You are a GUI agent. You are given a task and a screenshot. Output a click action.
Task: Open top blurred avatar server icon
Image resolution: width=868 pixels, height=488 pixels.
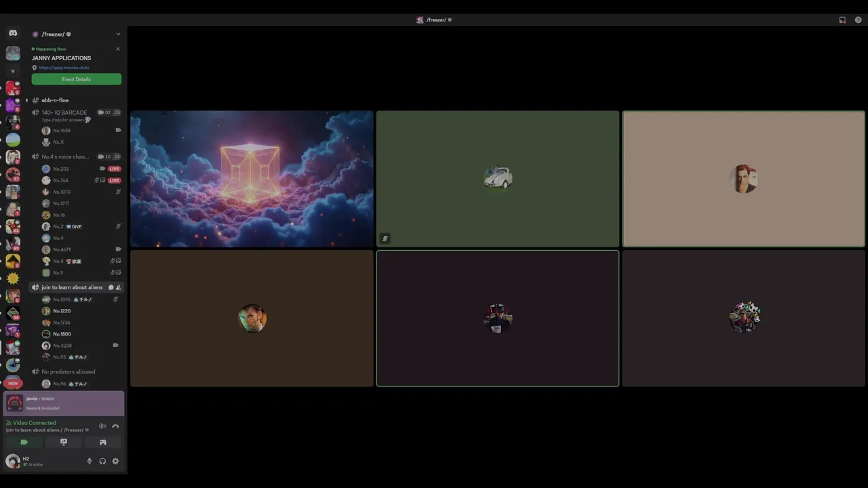point(13,53)
